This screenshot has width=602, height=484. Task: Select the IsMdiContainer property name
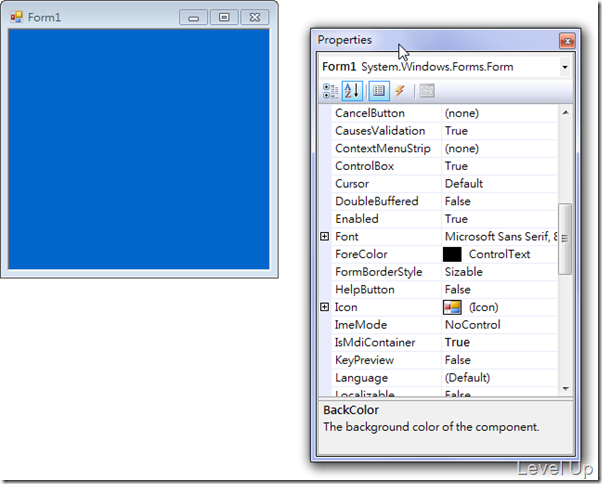[375, 343]
